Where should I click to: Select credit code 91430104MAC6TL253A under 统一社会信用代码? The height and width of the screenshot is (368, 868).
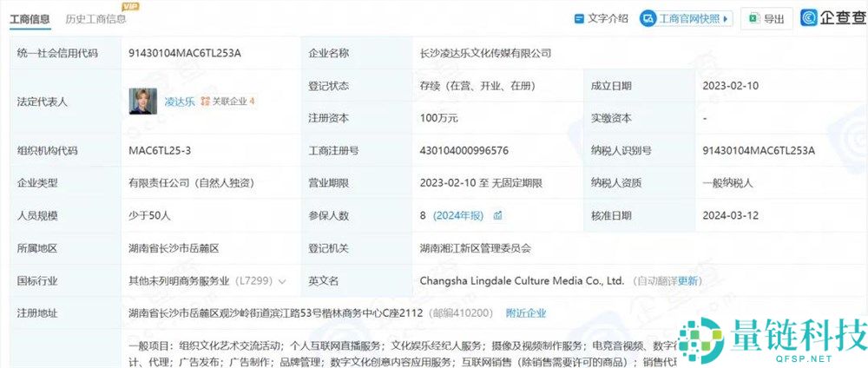[185, 54]
